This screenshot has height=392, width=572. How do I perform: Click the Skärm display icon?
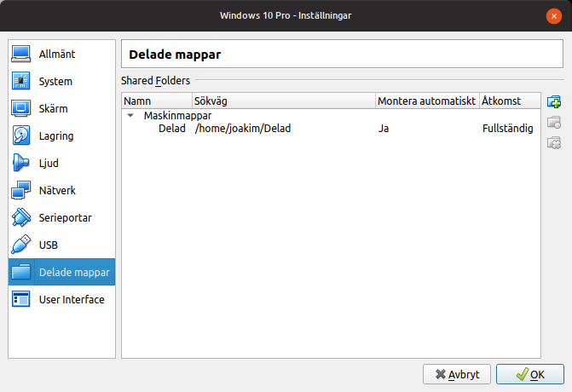pos(20,108)
